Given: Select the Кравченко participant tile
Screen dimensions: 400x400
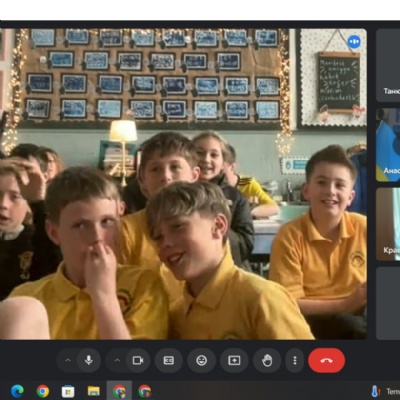Looking at the screenshot, I should (388, 224).
